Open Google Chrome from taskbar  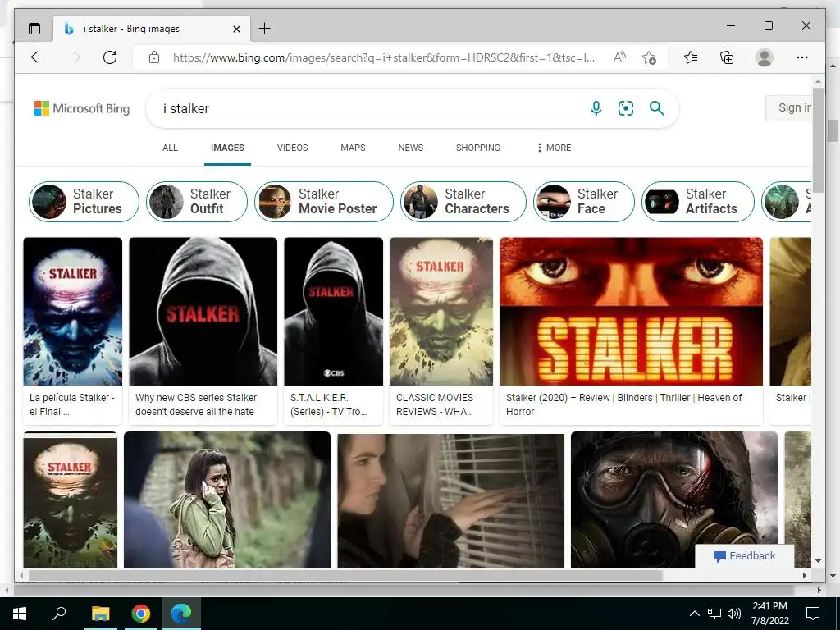[141, 614]
